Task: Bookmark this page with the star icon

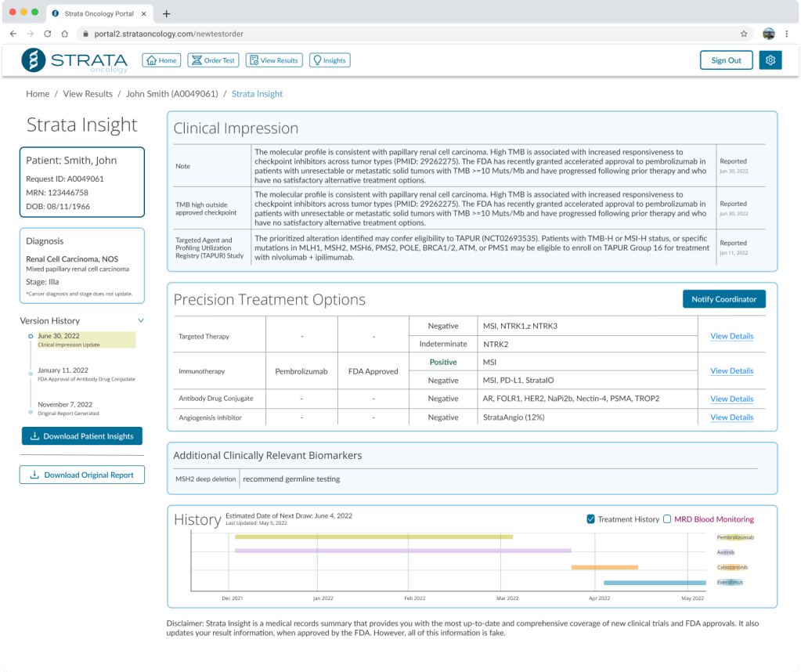Action: pyautogui.click(x=744, y=34)
